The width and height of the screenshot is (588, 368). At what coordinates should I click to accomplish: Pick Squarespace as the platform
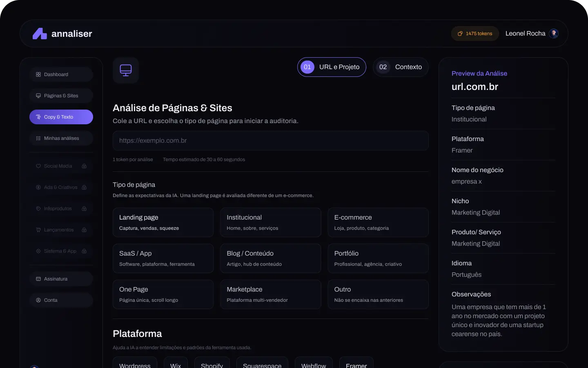(262, 363)
